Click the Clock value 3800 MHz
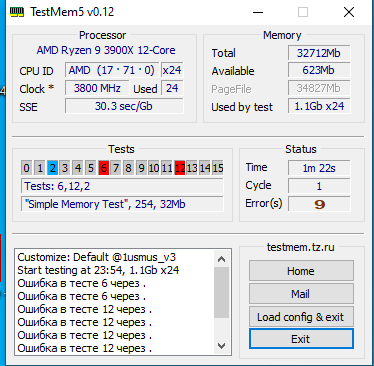This screenshot has width=374, height=366. pos(97,88)
